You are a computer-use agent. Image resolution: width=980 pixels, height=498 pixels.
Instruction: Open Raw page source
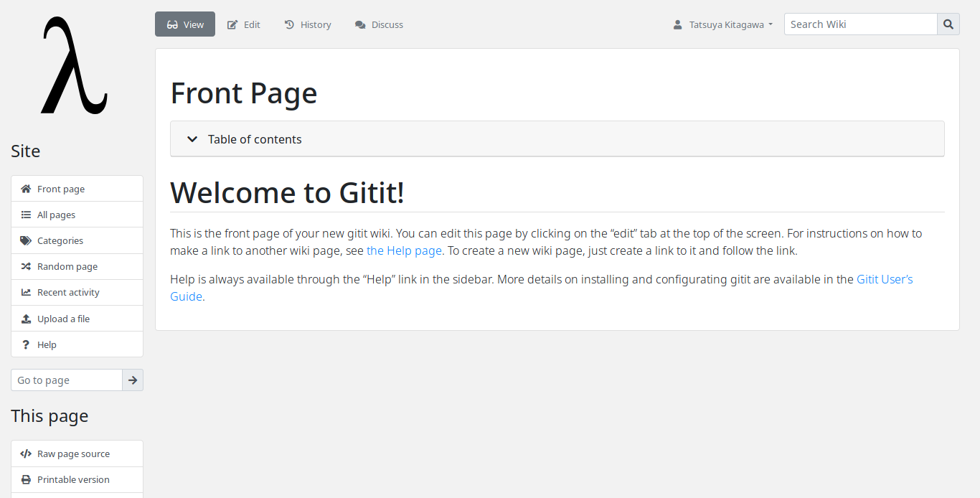coord(77,454)
